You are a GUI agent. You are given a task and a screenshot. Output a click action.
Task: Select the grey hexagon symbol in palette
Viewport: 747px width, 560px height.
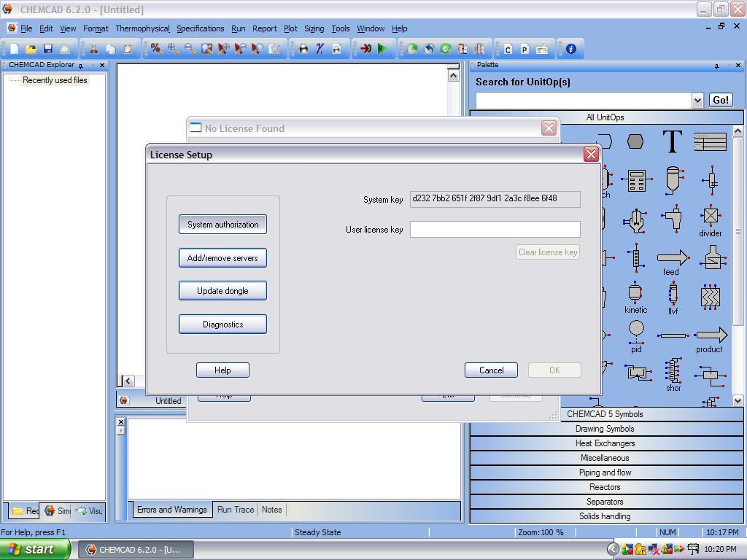pyautogui.click(x=635, y=141)
